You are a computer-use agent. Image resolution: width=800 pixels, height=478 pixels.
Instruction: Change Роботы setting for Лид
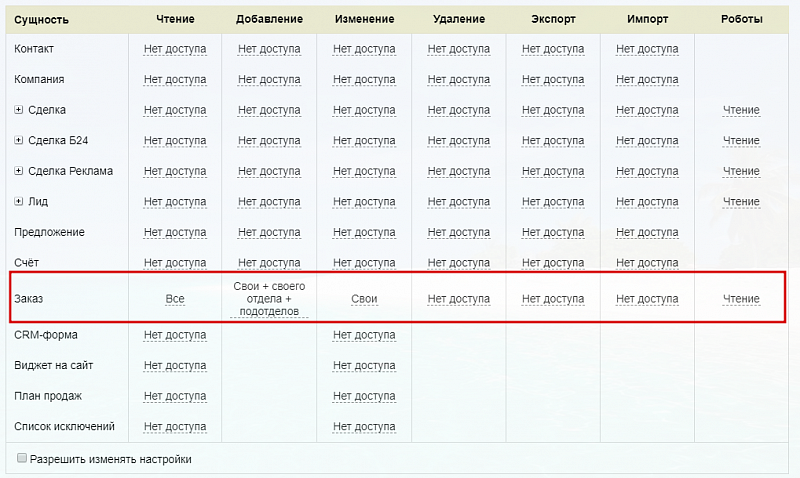point(741,202)
